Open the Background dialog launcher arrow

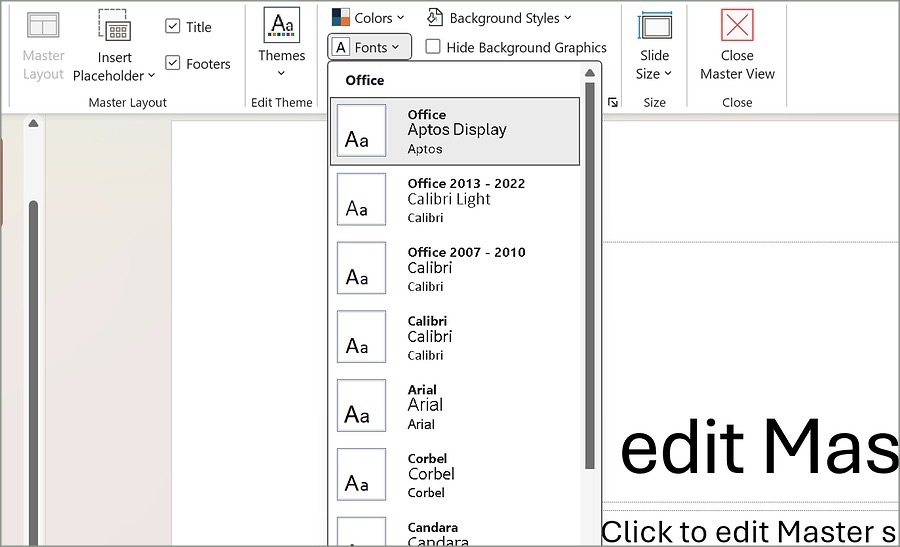coord(612,102)
